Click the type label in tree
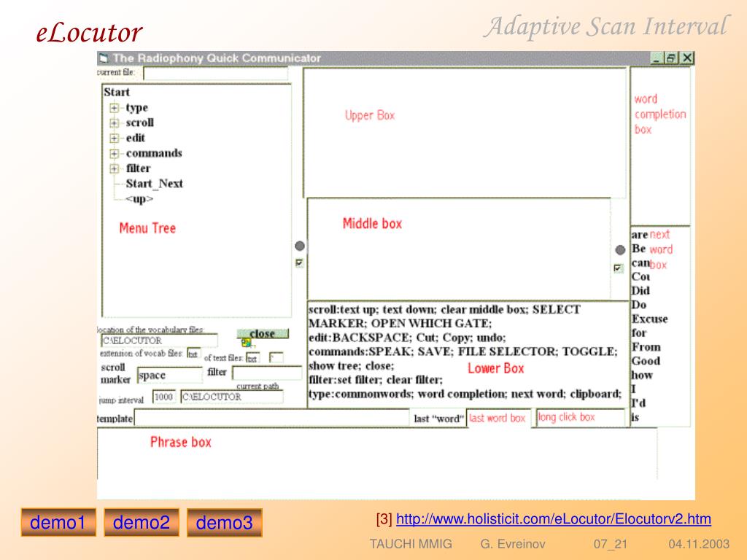 tap(136, 108)
